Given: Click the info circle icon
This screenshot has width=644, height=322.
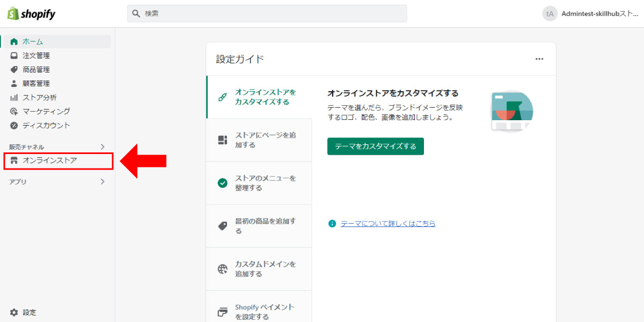Looking at the screenshot, I should (332, 223).
